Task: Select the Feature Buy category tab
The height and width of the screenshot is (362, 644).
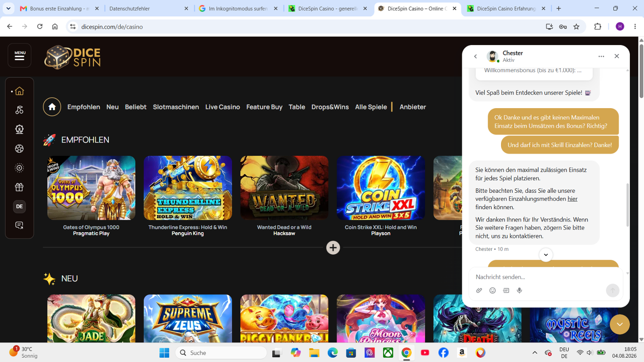Action: tap(264, 107)
